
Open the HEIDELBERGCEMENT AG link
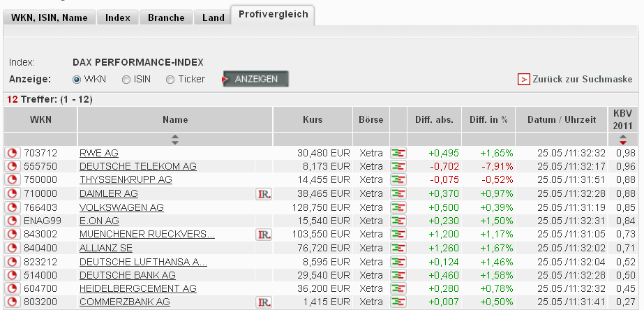[x=138, y=288]
